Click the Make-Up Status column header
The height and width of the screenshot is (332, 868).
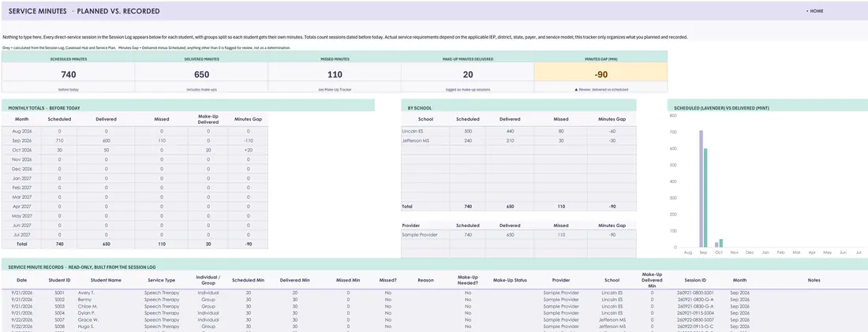pyautogui.click(x=510, y=280)
